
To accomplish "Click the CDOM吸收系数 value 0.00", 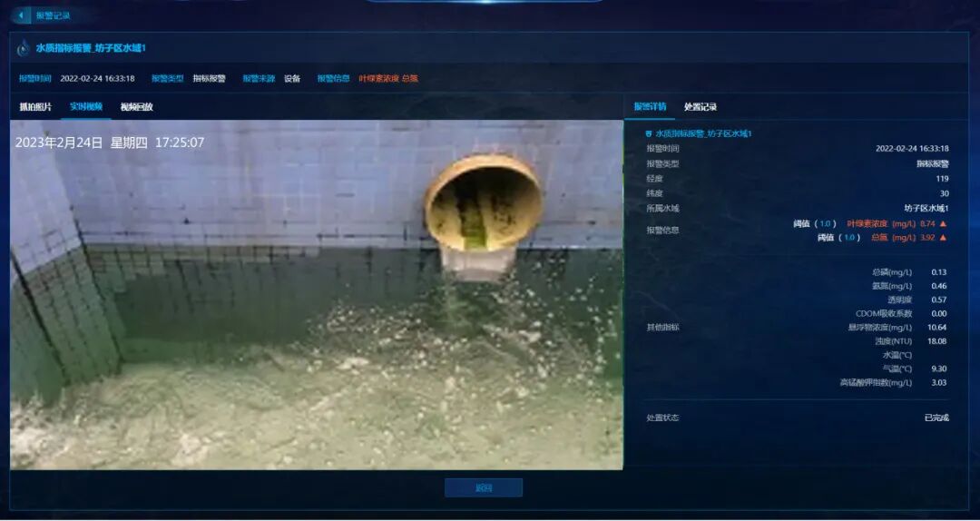I will [x=939, y=314].
